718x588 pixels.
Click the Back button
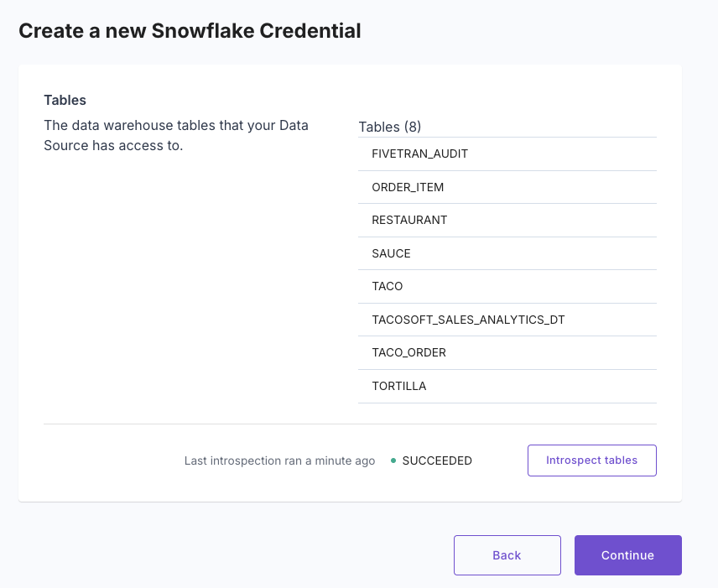click(x=507, y=554)
